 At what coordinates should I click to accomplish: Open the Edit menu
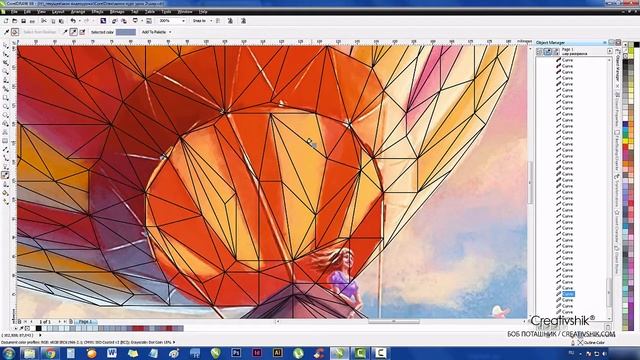(27, 12)
